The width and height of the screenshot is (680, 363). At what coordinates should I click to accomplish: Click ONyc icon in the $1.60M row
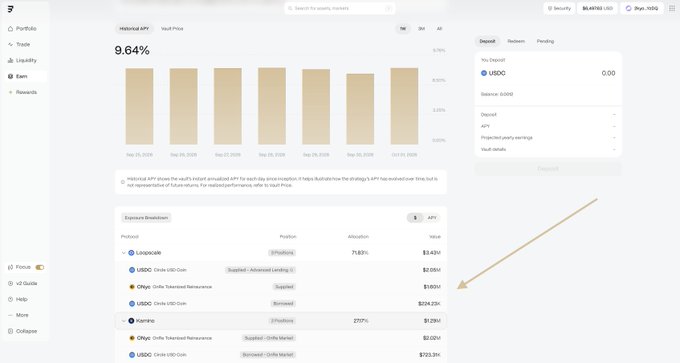pos(132,287)
